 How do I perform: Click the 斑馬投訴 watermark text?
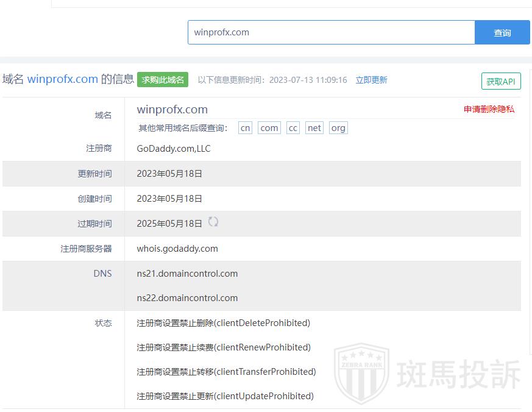[x=459, y=374]
